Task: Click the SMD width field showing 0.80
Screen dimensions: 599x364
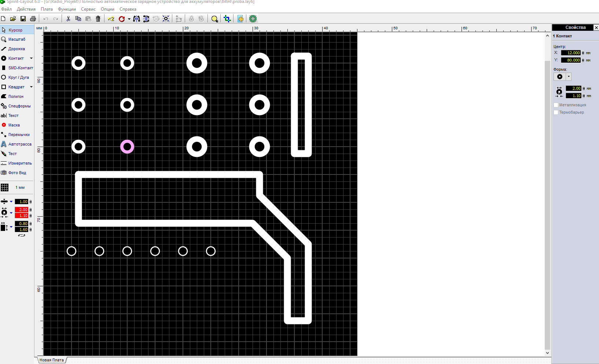Action: coord(22,224)
